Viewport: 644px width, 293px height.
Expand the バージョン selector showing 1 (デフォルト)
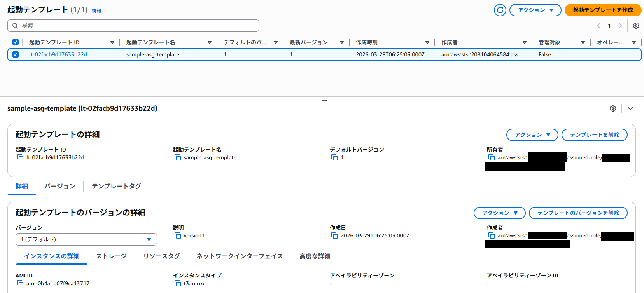coord(86,239)
